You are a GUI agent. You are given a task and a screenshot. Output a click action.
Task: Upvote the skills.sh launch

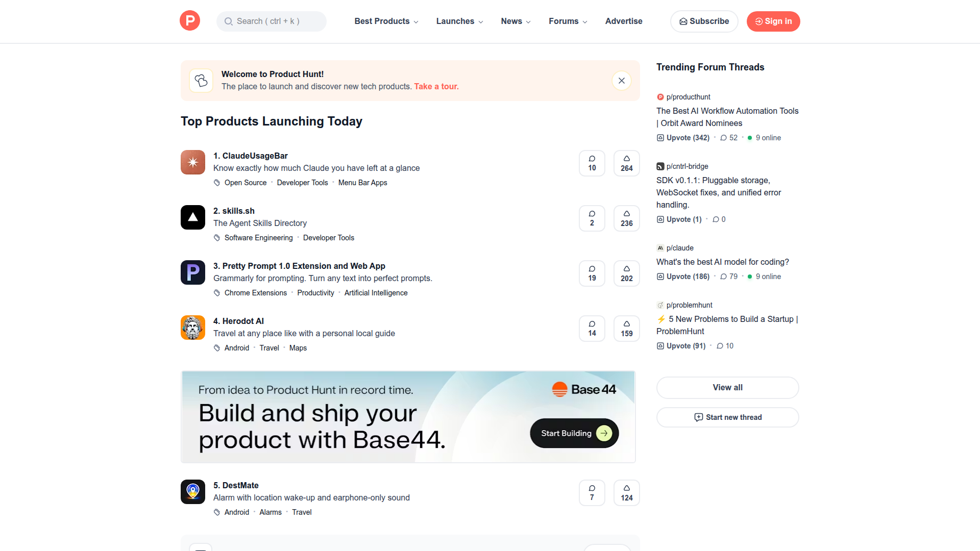[x=626, y=218]
